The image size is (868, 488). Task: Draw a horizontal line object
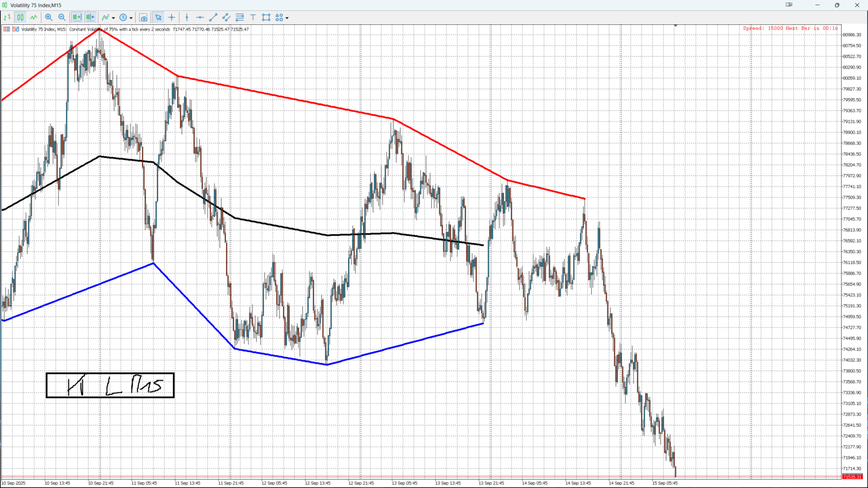pos(200,18)
